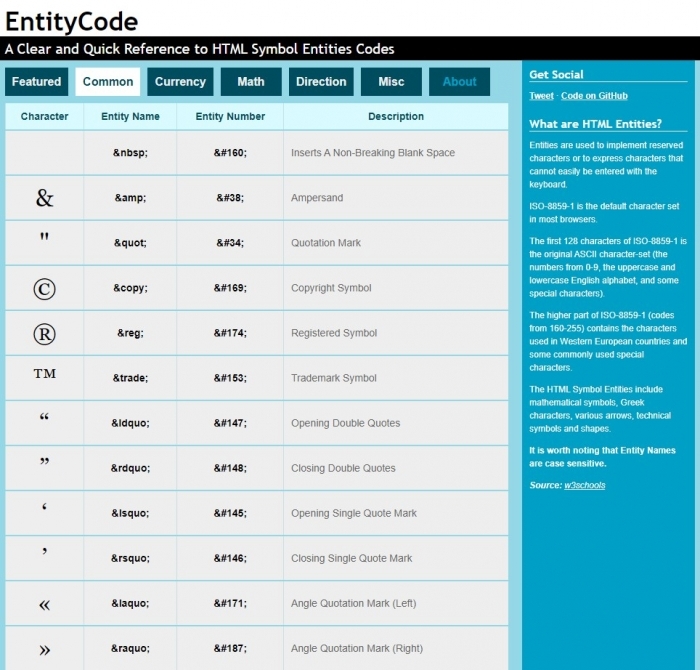The width and height of the screenshot is (700, 670).
Task: Click the Entity Name column header
Action: [130, 117]
